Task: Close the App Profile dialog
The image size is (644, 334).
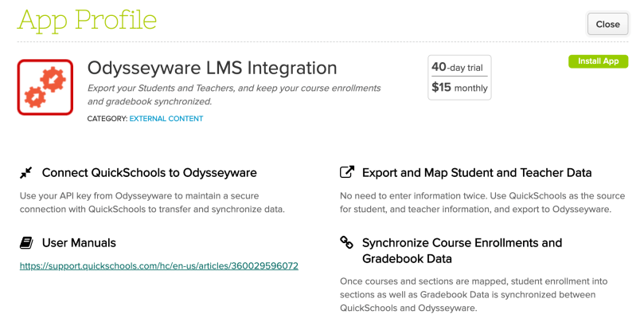Action: (x=607, y=24)
